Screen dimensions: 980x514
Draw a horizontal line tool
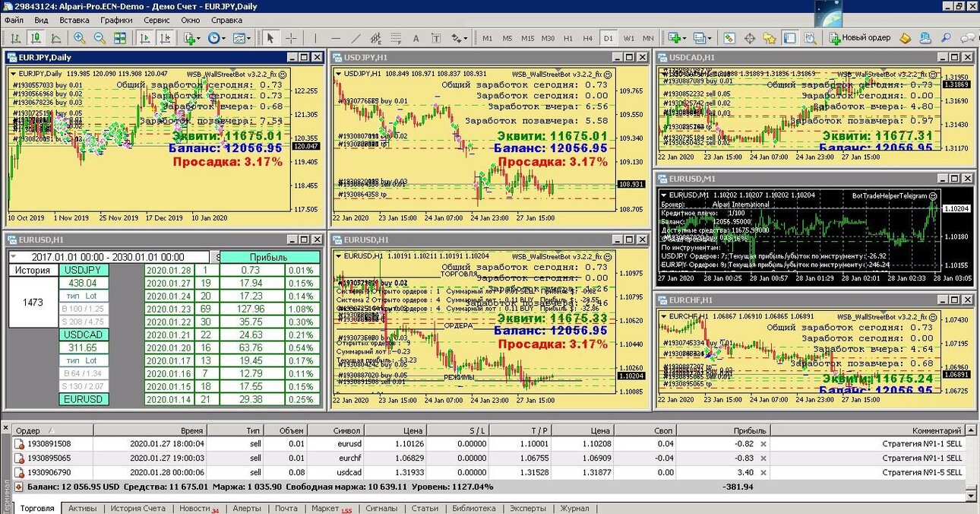click(336, 38)
